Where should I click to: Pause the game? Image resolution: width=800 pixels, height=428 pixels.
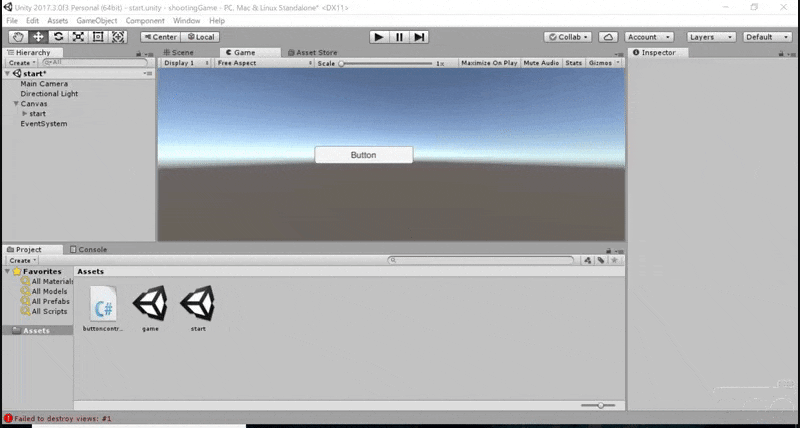pyautogui.click(x=399, y=37)
